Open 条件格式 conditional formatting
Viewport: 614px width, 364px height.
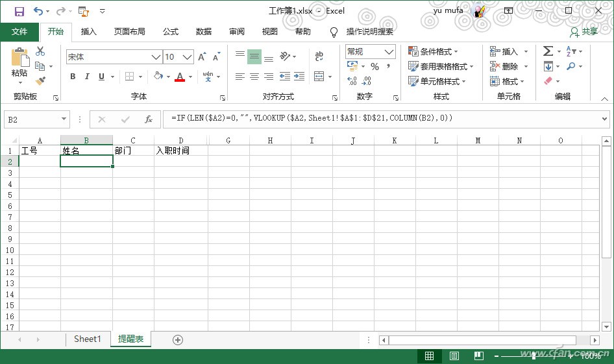point(433,51)
